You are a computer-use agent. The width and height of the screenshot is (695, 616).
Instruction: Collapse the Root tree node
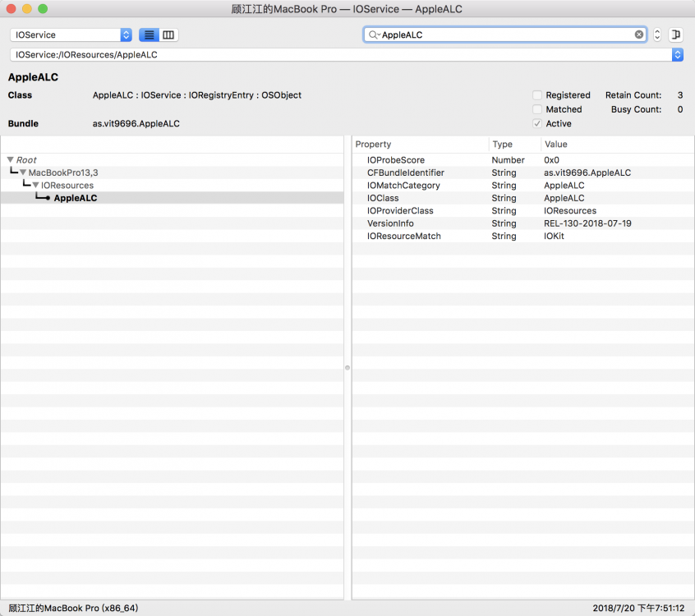point(10,159)
